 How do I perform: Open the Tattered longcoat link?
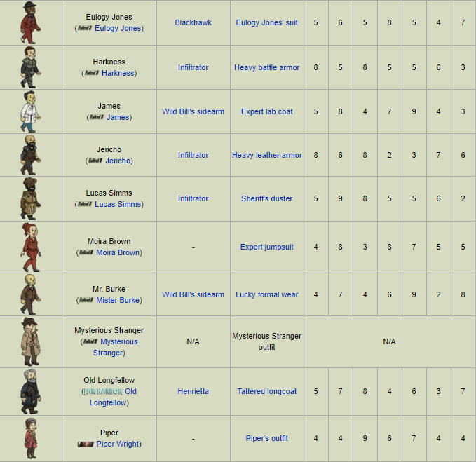267,391
